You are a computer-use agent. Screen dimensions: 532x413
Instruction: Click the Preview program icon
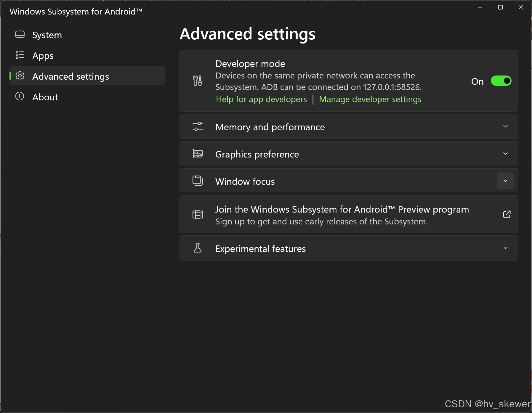click(x=198, y=214)
